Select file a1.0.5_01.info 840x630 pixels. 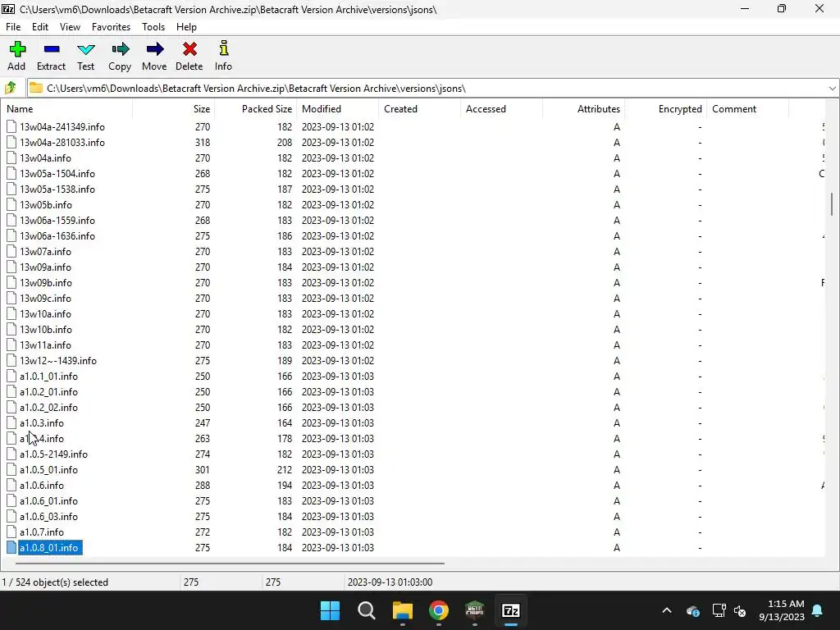(x=48, y=469)
